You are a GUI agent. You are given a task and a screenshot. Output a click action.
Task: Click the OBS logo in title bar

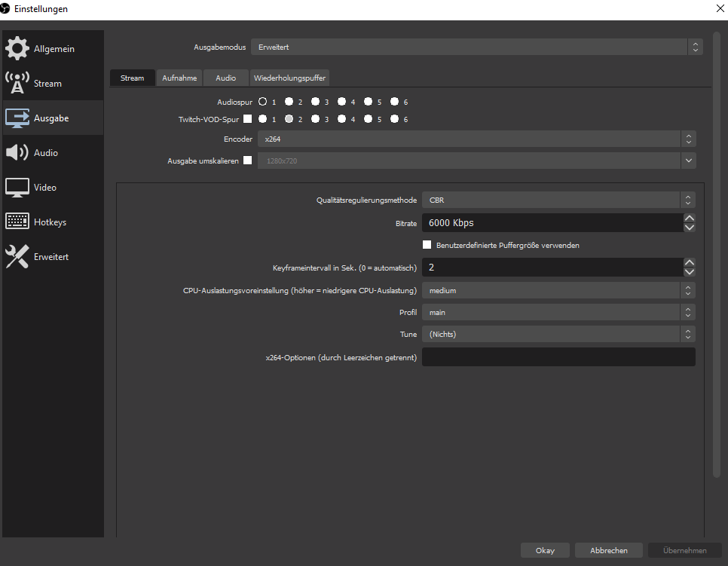tap(5, 8)
